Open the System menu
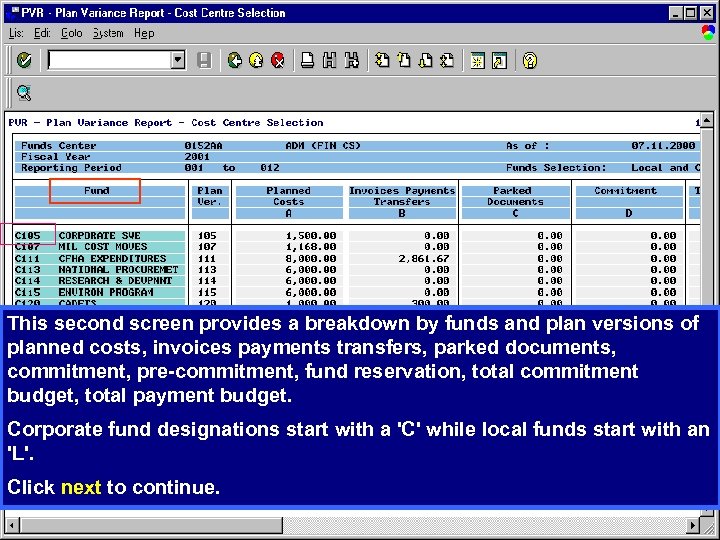This screenshot has width=720, height=540. tap(108, 33)
